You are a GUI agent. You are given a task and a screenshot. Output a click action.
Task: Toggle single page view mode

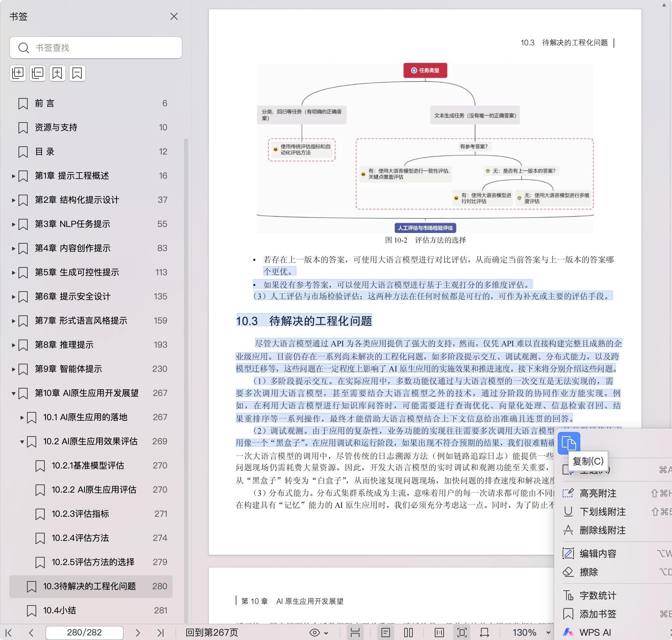point(386,633)
